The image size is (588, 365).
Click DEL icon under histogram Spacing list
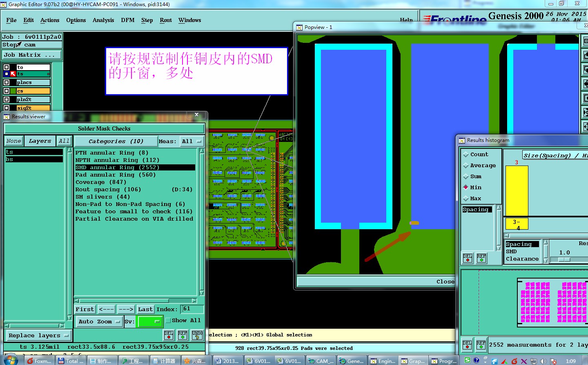tap(468, 258)
